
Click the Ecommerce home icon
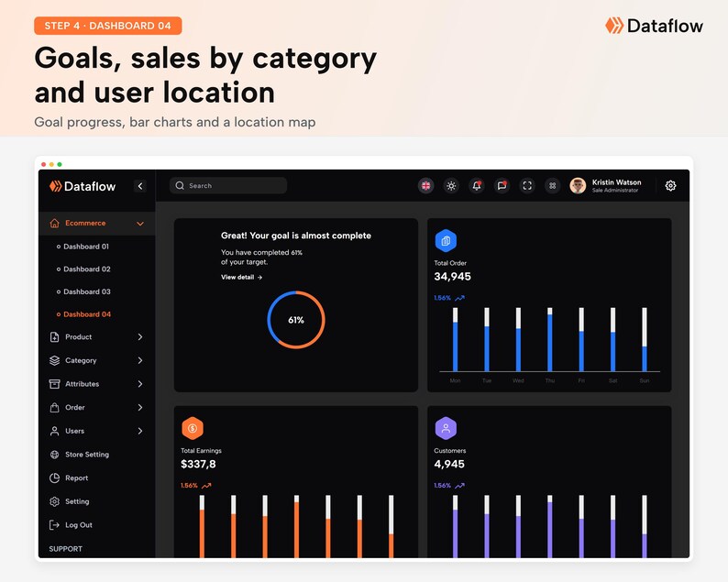point(54,224)
